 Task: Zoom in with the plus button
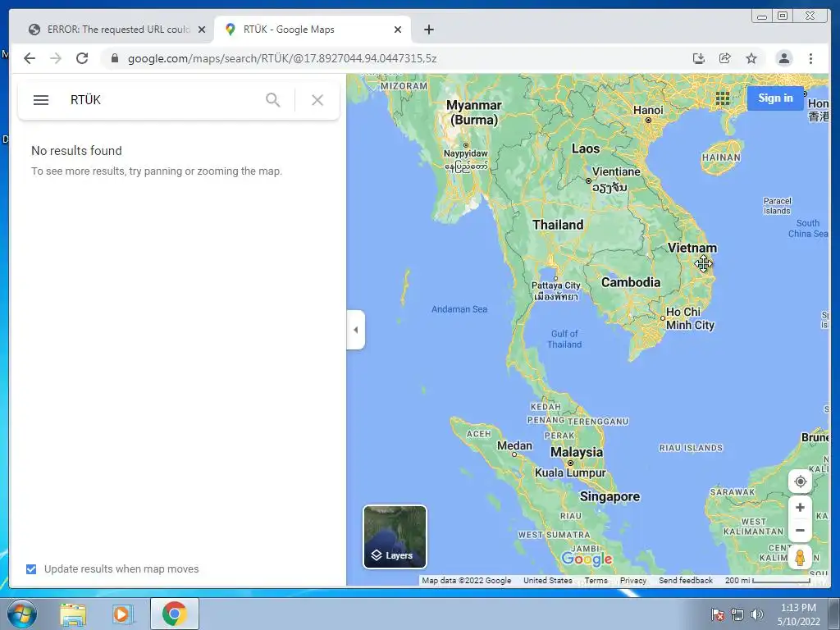pyautogui.click(x=800, y=507)
